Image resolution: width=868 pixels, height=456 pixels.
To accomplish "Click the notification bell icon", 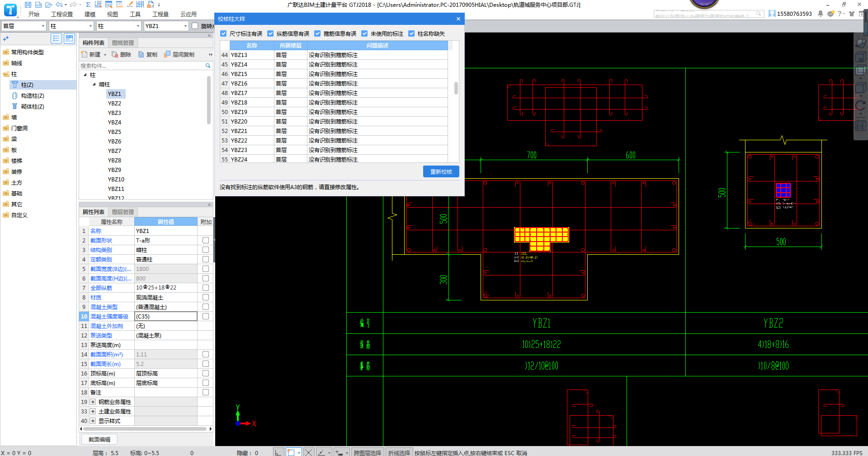I will [x=820, y=14].
